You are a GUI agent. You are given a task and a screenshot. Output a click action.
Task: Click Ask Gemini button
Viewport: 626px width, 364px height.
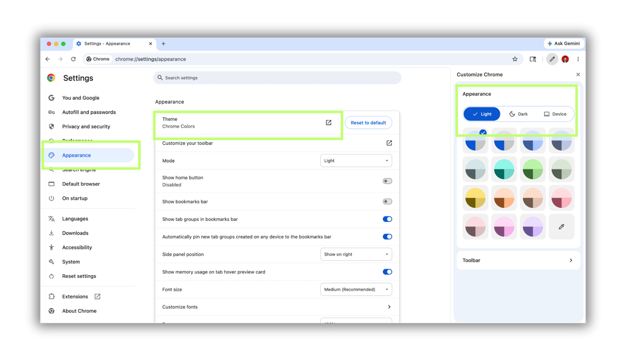[x=563, y=43]
